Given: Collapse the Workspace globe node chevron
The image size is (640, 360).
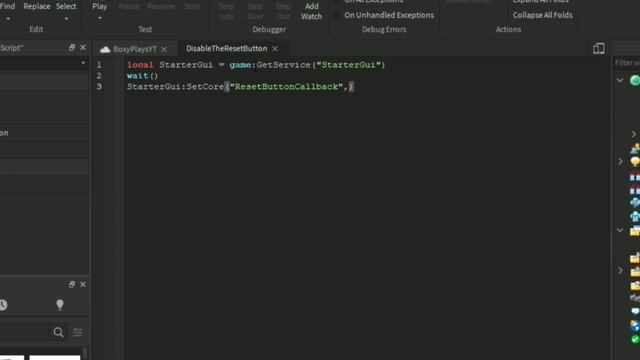Looking at the screenshot, I should 620,80.
